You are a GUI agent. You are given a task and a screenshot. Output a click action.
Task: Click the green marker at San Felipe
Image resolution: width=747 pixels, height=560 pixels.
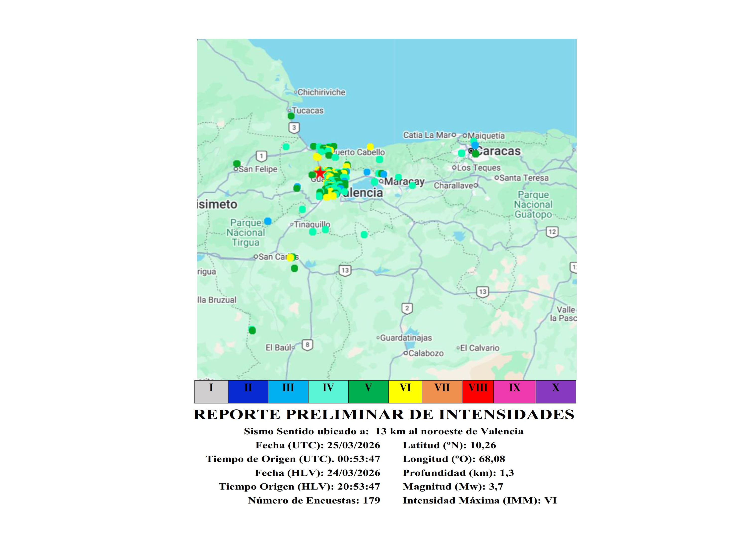237,164
